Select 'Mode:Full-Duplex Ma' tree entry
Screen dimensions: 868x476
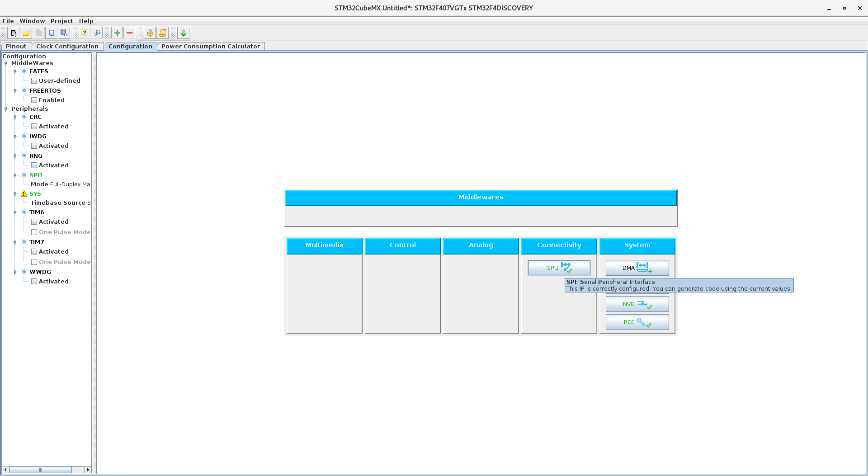[x=61, y=184]
